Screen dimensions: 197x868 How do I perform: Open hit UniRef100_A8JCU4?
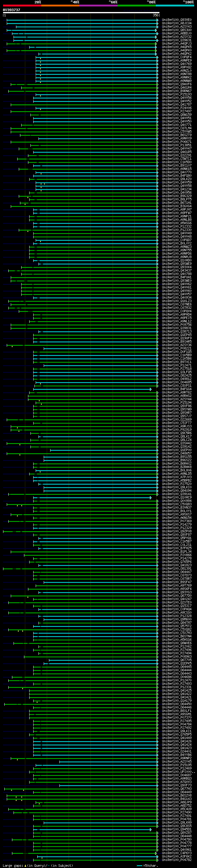(x=177, y=23)
